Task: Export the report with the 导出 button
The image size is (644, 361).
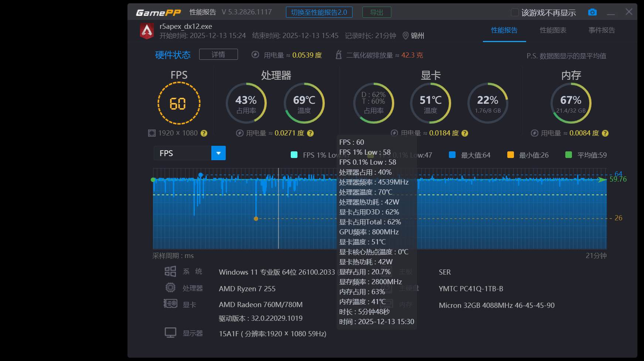Action: coord(377,12)
